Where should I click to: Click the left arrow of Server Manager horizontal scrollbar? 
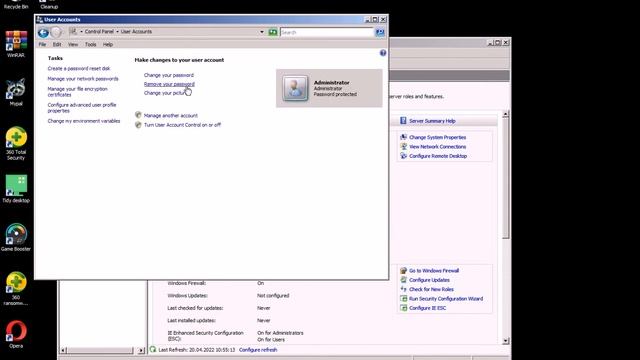pos(63,350)
